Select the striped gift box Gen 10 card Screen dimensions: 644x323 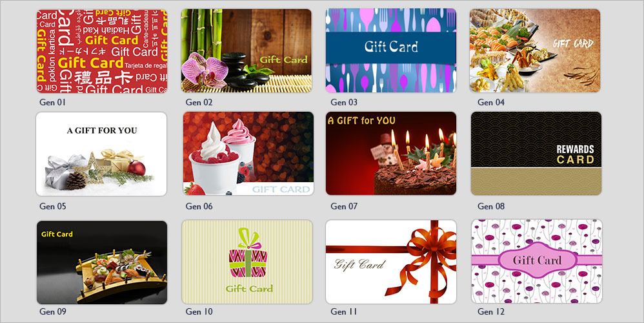tap(247, 262)
